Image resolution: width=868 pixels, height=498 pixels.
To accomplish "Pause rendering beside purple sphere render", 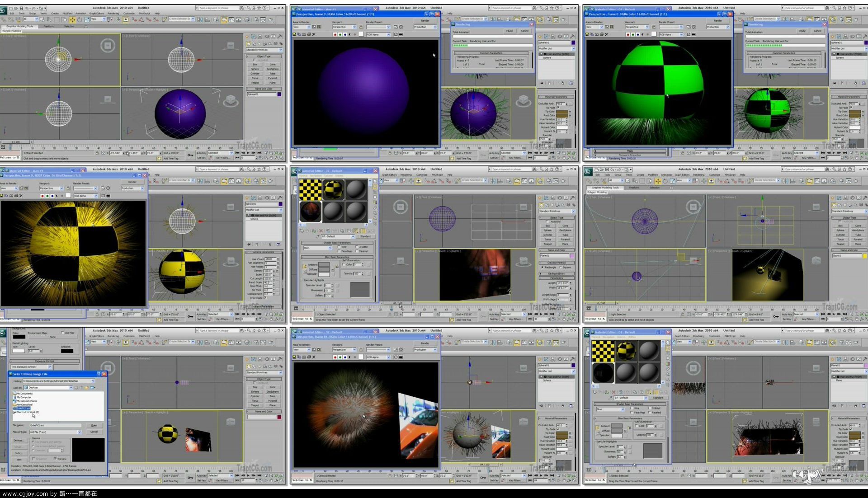I will (x=509, y=31).
